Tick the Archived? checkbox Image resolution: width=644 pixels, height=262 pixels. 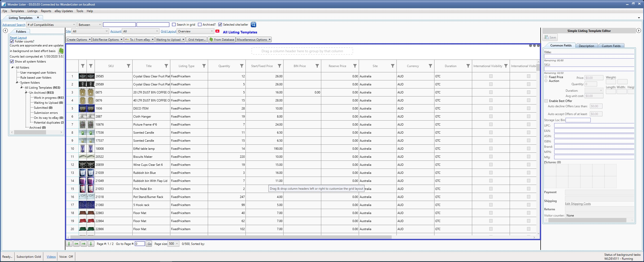coord(200,25)
